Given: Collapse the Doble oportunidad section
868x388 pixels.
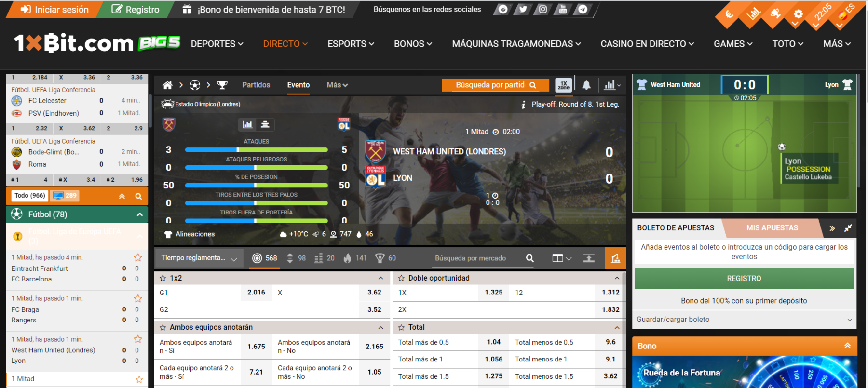Looking at the screenshot, I should click(x=617, y=278).
